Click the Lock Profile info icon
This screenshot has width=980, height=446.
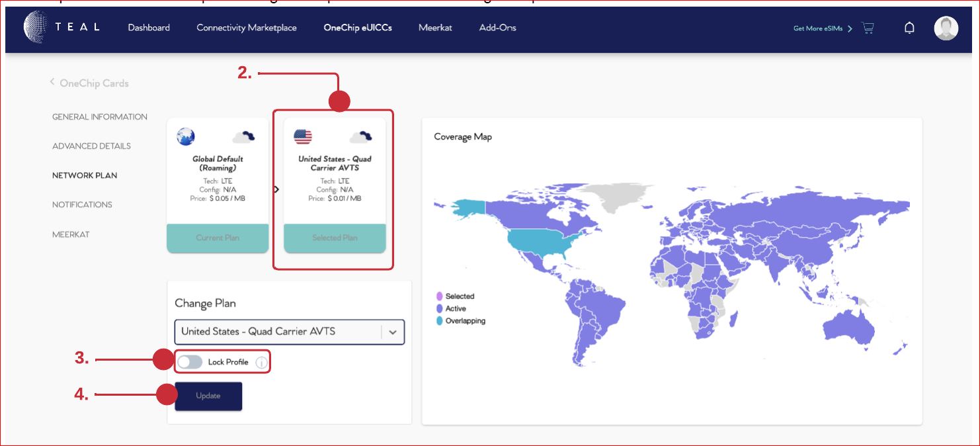[261, 363]
